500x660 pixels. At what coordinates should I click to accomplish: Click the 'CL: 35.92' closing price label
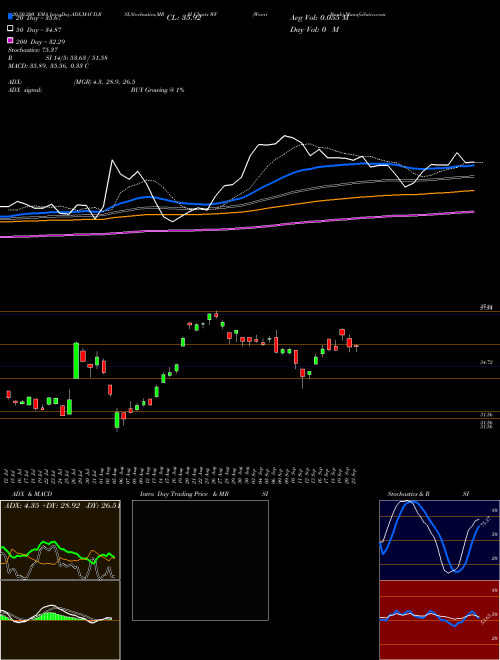pyautogui.click(x=183, y=18)
